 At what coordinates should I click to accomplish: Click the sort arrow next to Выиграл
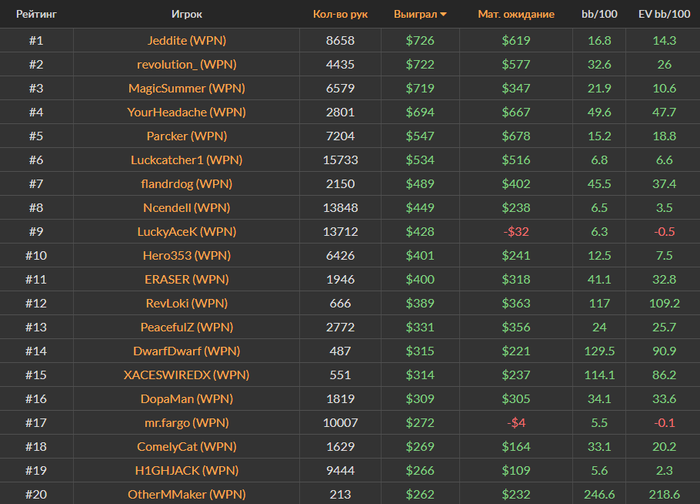tap(444, 15)
